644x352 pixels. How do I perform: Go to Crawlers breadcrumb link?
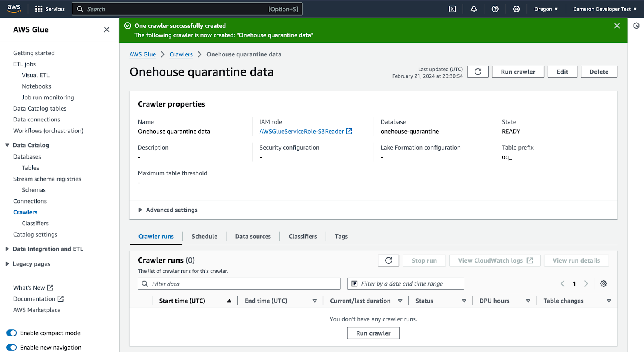tap(181, 54)
